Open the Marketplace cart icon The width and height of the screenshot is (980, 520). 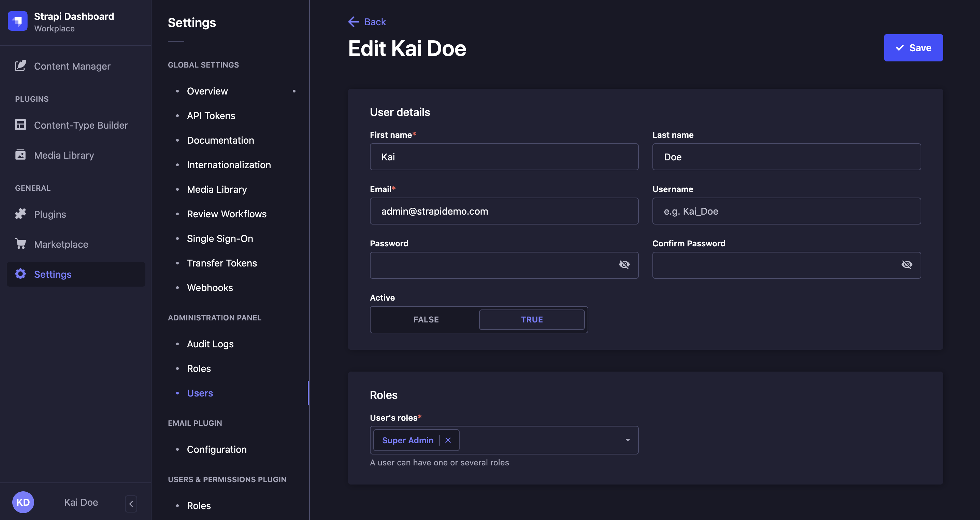(x=20, y=244)
